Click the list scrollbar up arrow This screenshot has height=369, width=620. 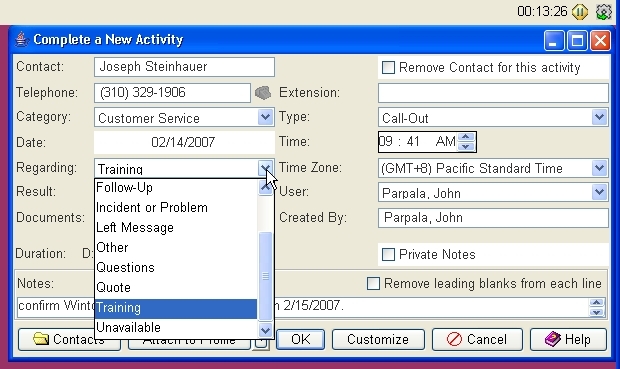(x=265, y=187)
